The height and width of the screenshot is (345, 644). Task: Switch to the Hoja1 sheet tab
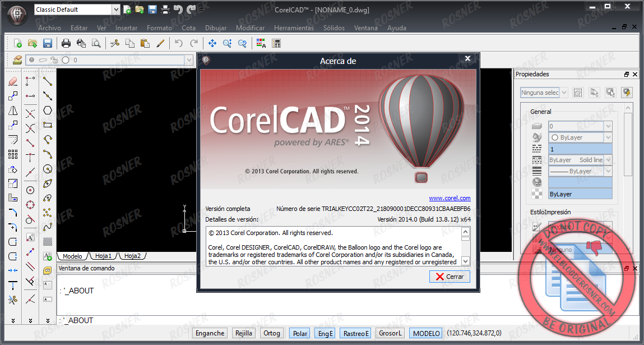pyautogui.click(x=104, y=256)
